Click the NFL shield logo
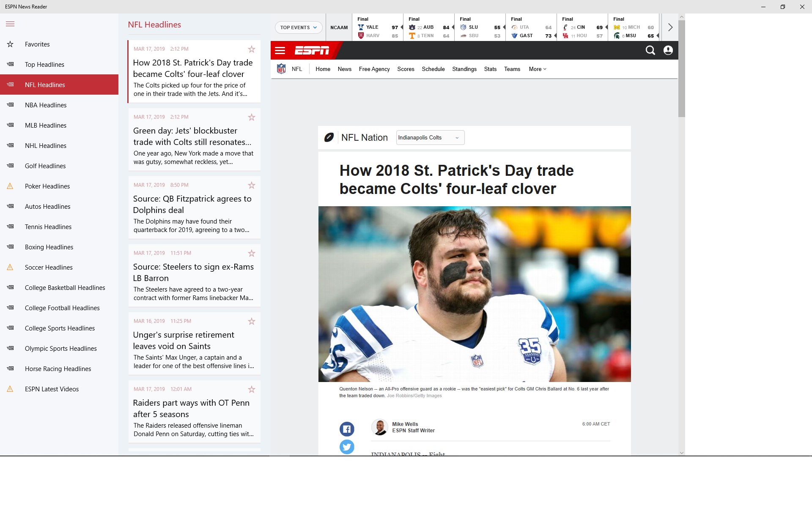This screenshot has height=524, width=812. tap(281, 69)
